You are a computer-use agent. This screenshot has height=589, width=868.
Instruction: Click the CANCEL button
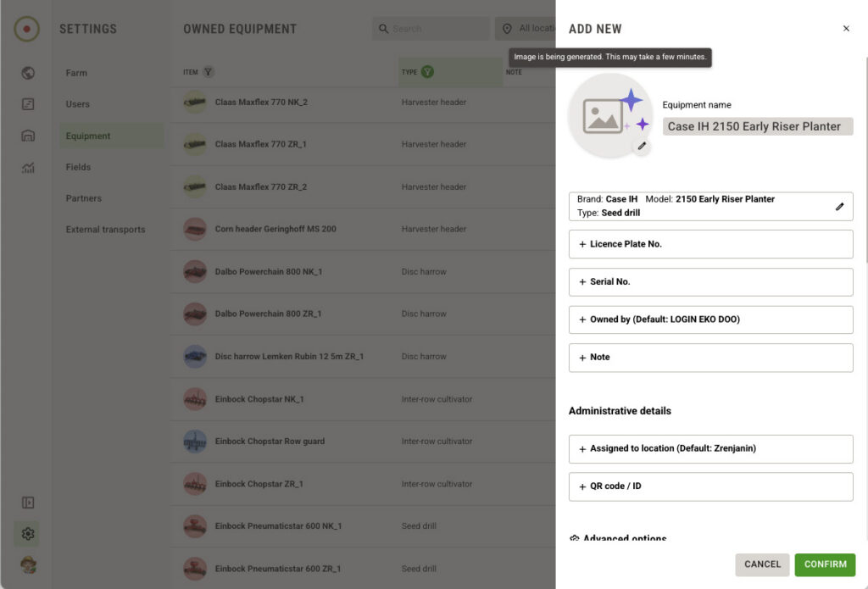pos(762,564)
